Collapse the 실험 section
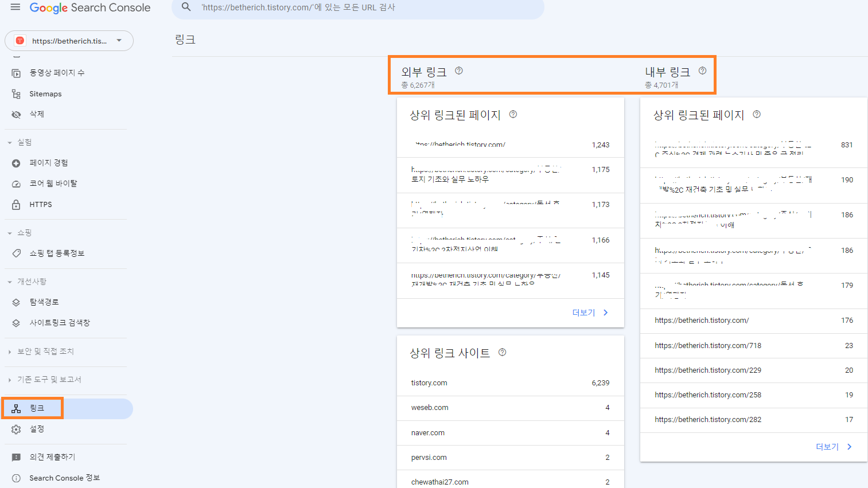This screenshot has width=868, height=488. (20, 142)
